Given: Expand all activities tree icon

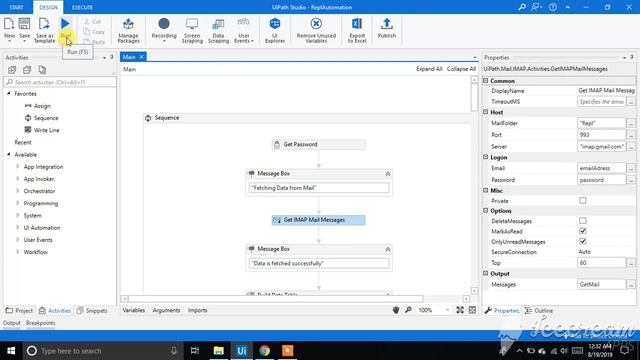Looking at the screenshot, I should point(12,70).
